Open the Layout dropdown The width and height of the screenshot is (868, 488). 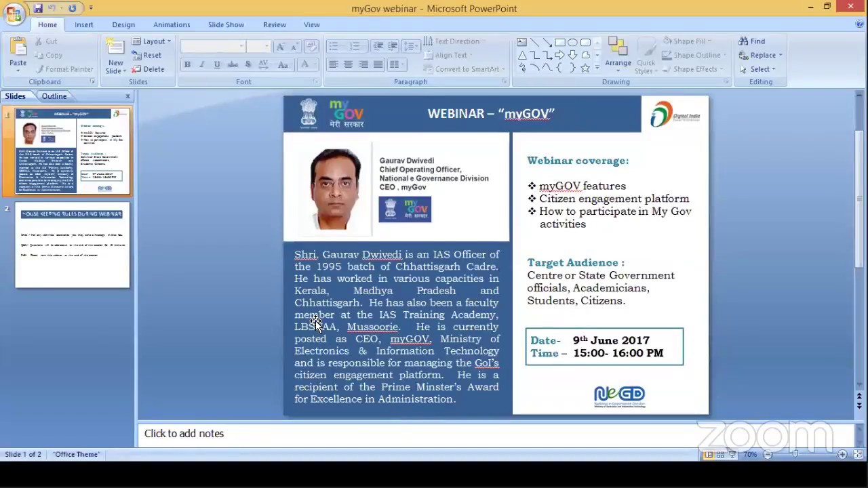[x=151, y=41]
